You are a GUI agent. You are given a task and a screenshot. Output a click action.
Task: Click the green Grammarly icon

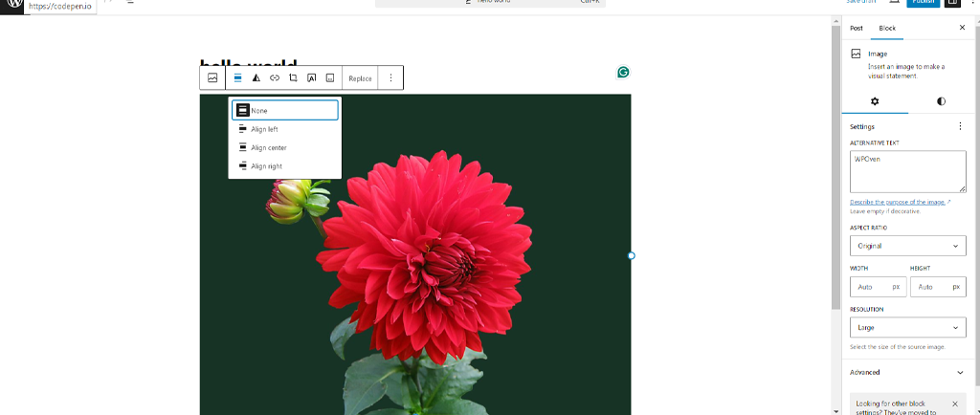[622, 73]
